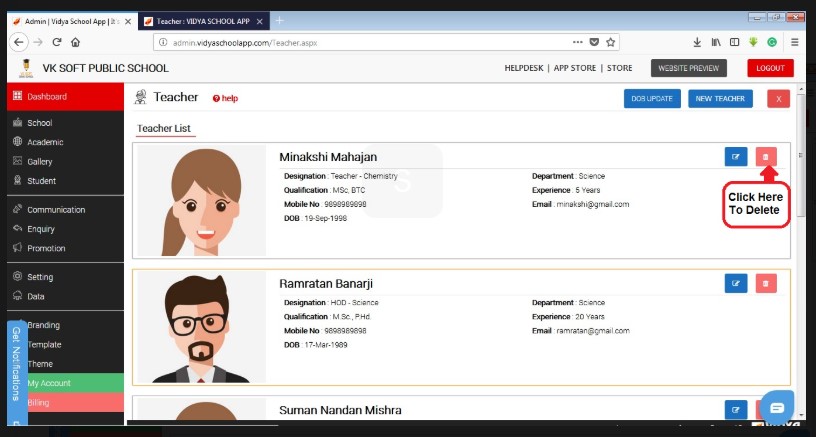This screenshot has height=437, width=816.
Task: Click the Grammarly extension icon
Action: [772, 43]
